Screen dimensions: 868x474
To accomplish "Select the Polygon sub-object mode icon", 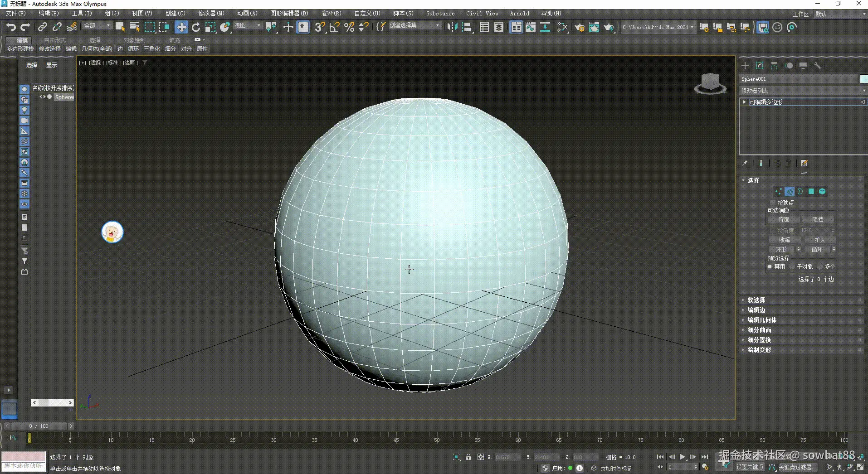I will click(x=811, y=191).
